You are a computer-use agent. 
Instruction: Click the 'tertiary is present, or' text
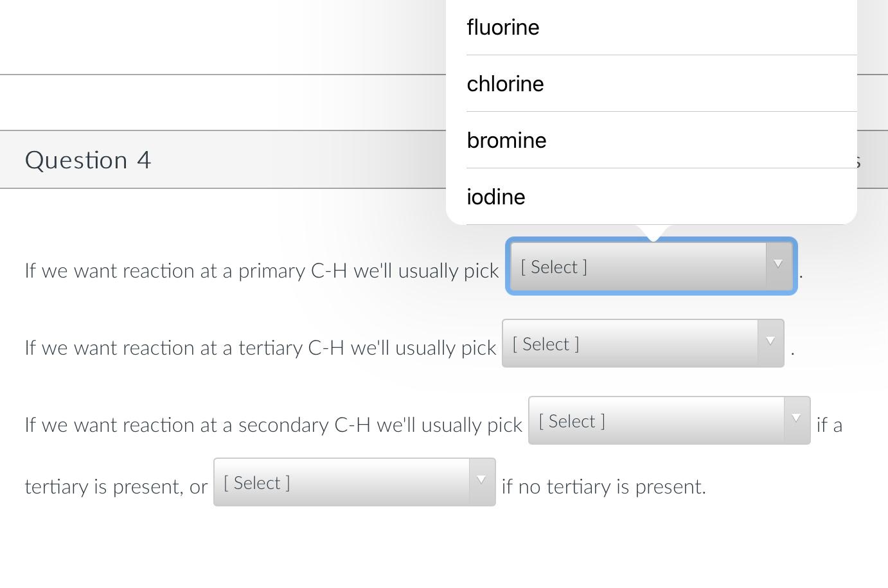click(116, 487)
